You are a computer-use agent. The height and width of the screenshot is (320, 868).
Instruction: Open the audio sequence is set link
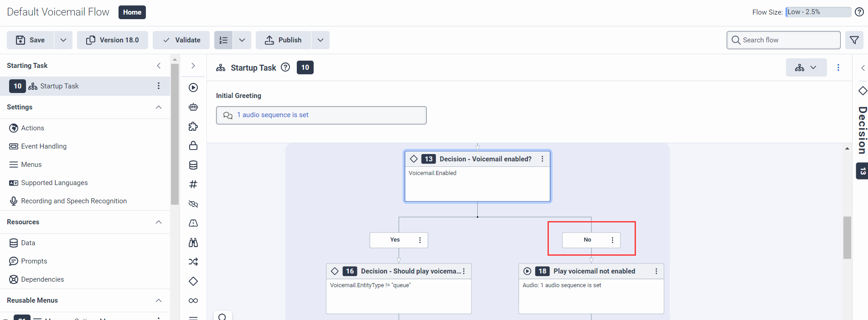coord(273,115)
